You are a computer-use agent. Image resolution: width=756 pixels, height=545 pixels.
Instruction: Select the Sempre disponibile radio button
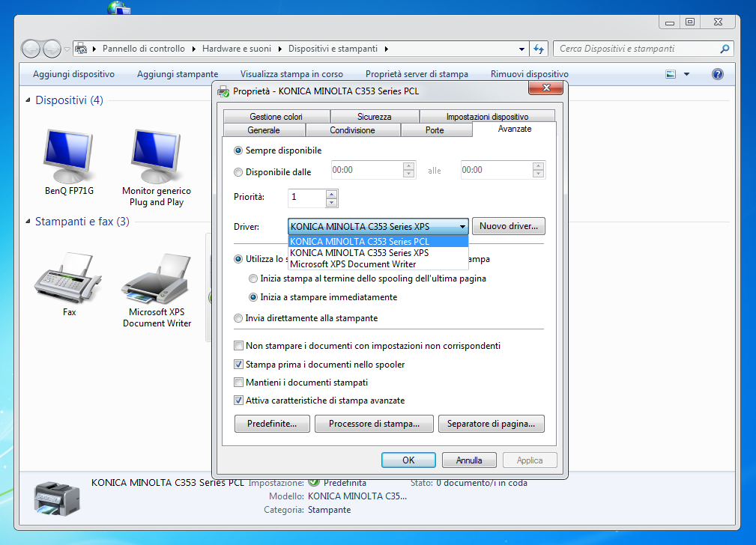coord(239,150)
